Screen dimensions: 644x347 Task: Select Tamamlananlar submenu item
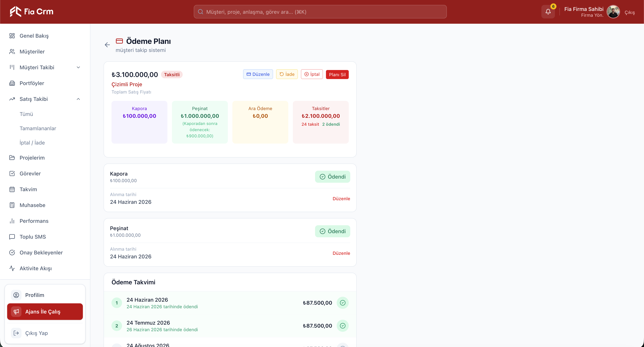pos(38,128)
